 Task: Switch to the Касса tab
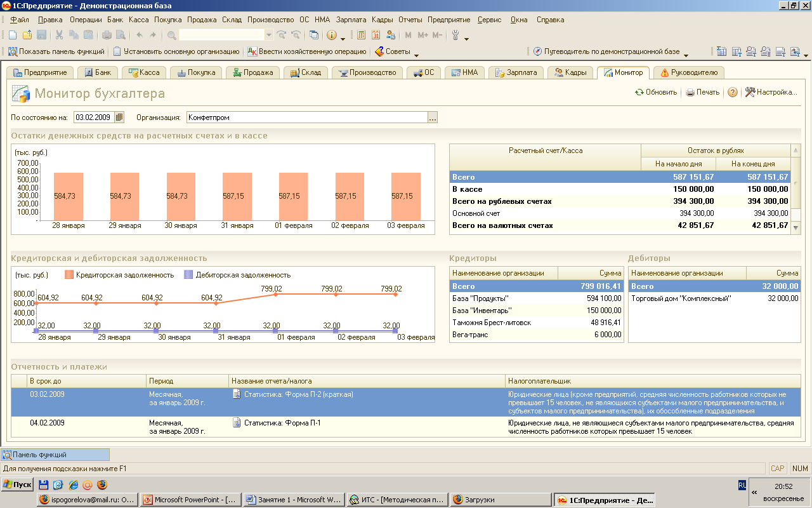pyautogui.click(x=144, y=72)
